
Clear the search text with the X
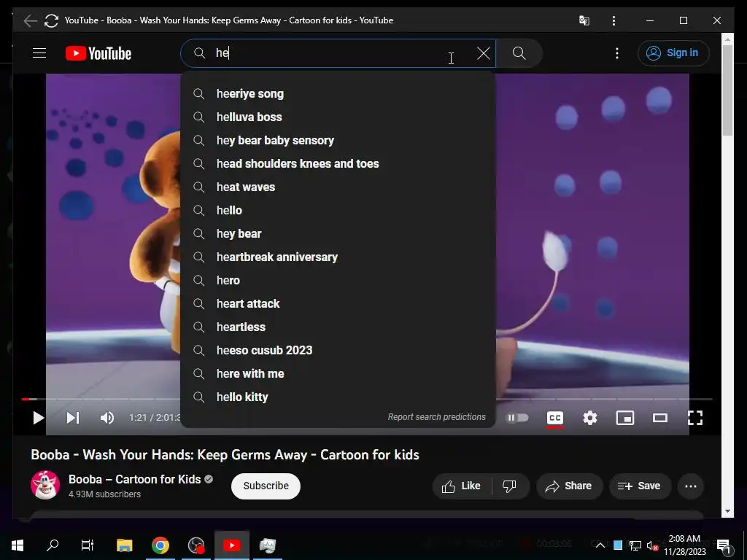483,53
